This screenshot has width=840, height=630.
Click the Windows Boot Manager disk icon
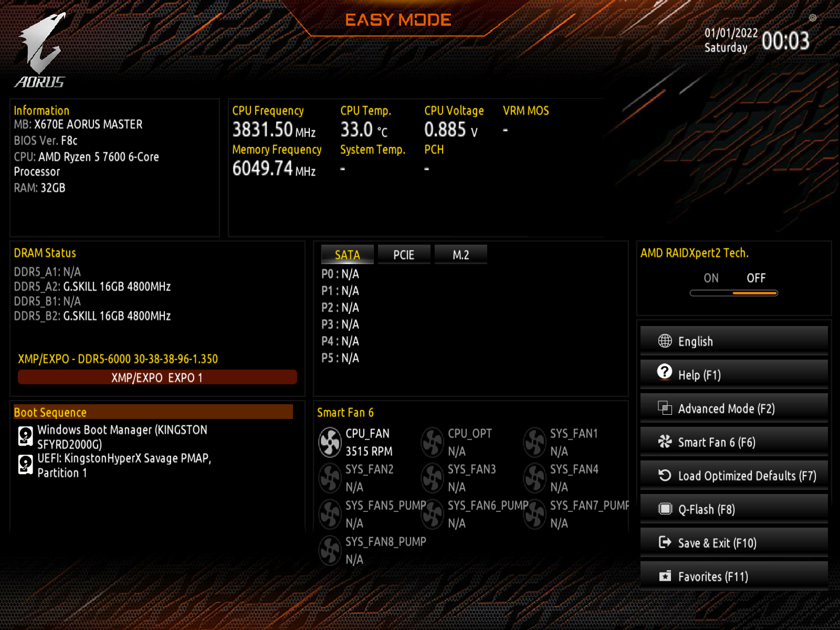[25, 436]
